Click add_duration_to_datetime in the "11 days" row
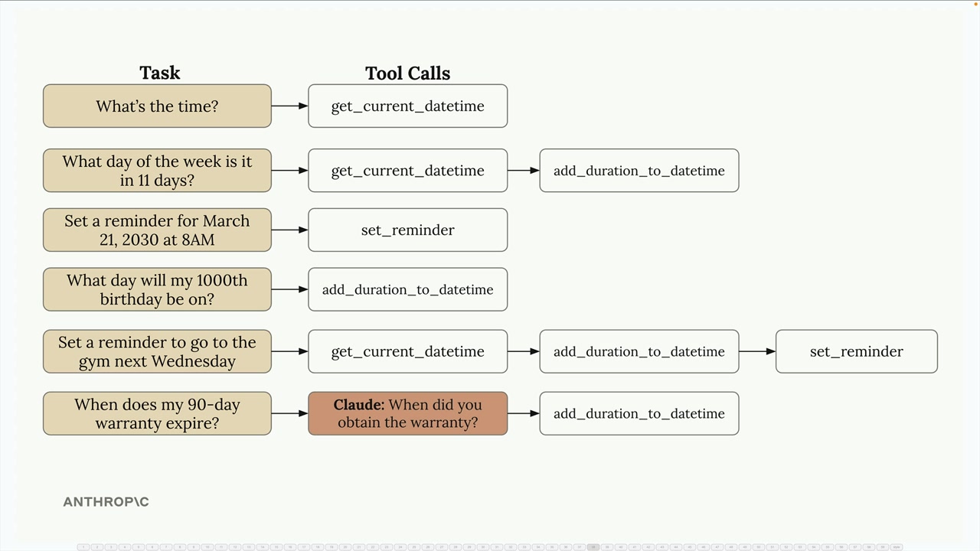Screen dimensions: 980x551 (x=639, y=171)
